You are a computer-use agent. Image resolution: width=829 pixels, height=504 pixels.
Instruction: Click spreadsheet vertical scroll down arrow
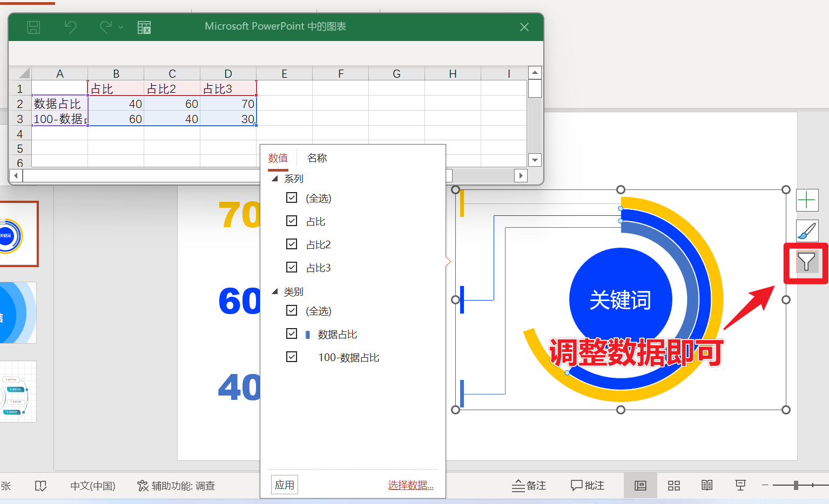pos(535,160)
